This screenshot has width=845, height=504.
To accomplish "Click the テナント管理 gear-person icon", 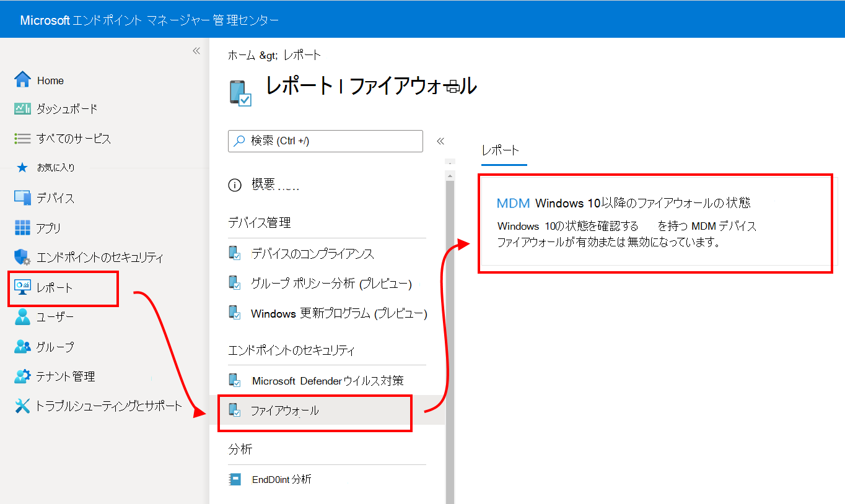I will [x=22, y=376].
